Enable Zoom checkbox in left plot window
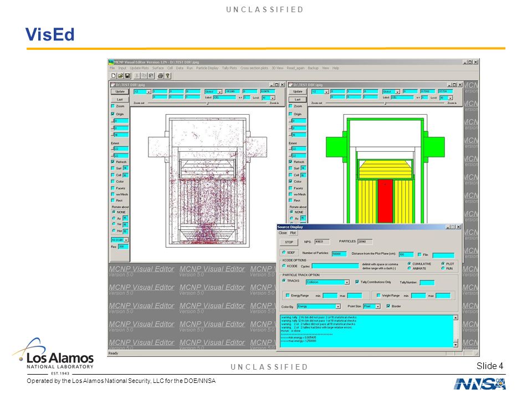 point(113,106)
